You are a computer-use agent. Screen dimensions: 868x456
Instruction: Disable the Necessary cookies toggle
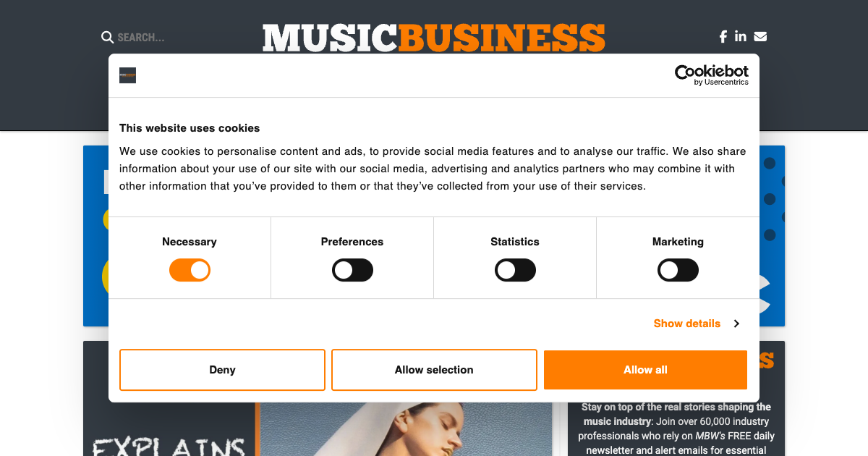pos(190,269)
